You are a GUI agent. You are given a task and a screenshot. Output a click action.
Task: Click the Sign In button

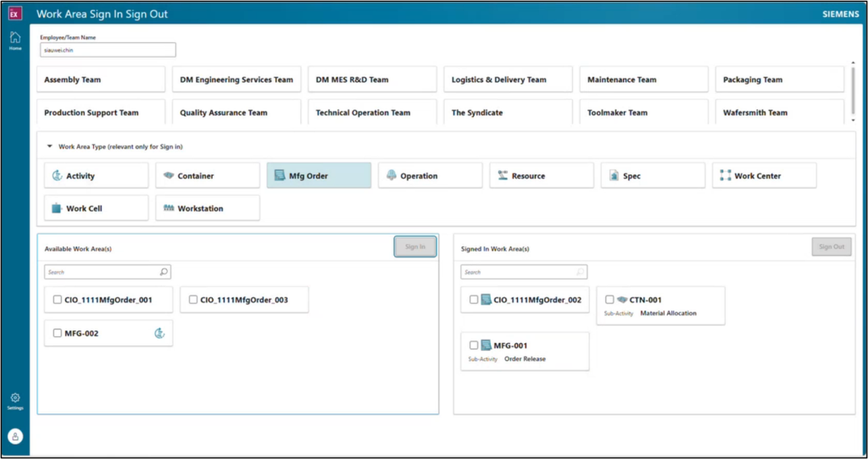pos(415,246)
